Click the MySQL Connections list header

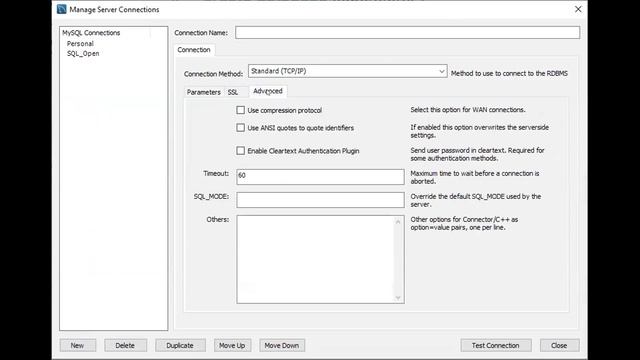91,33
